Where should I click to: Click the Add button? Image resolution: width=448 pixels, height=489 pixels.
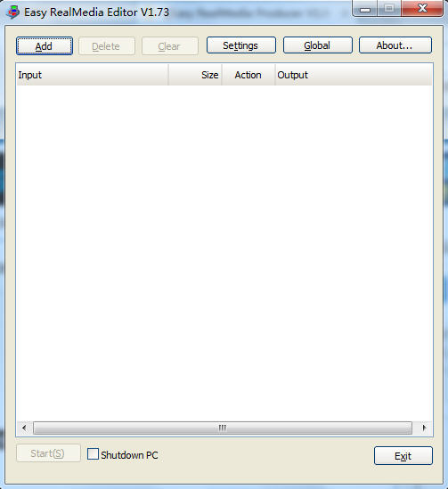click(45, 45)
